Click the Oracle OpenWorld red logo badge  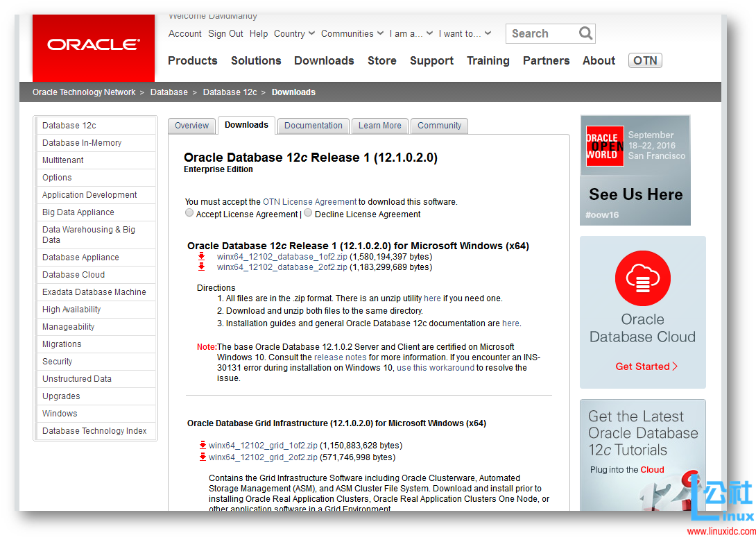click(604, 146)
